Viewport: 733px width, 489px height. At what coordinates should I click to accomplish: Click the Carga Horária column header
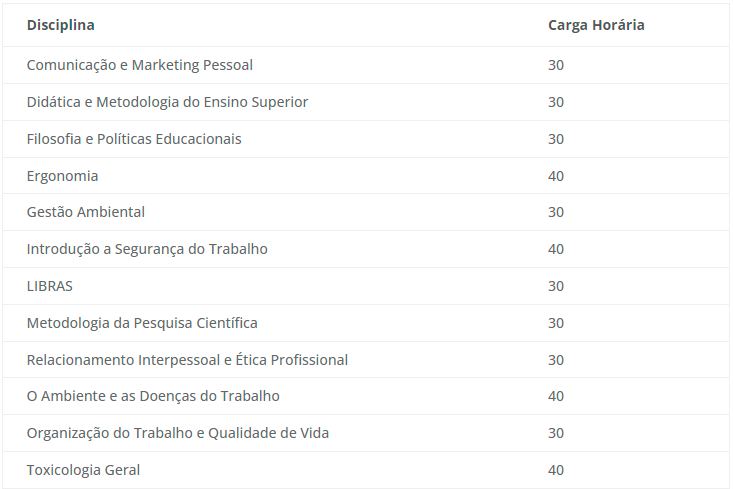(x=596, y=25)
